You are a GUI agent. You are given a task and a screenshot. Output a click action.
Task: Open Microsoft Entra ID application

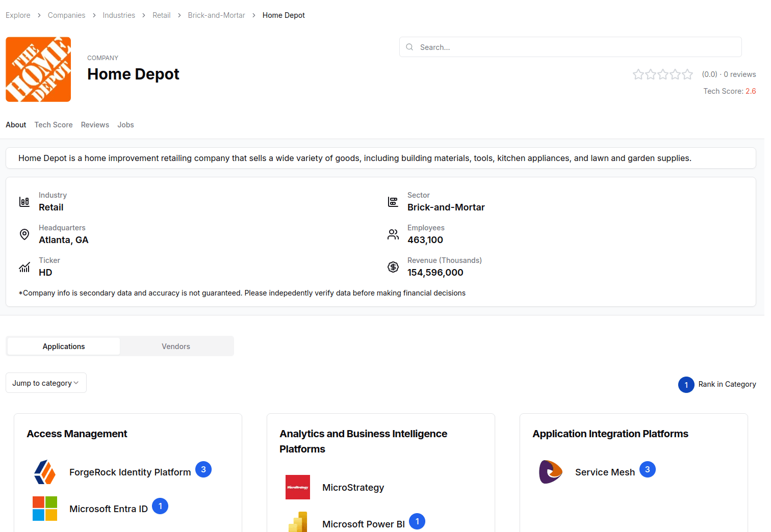[109, 509]
